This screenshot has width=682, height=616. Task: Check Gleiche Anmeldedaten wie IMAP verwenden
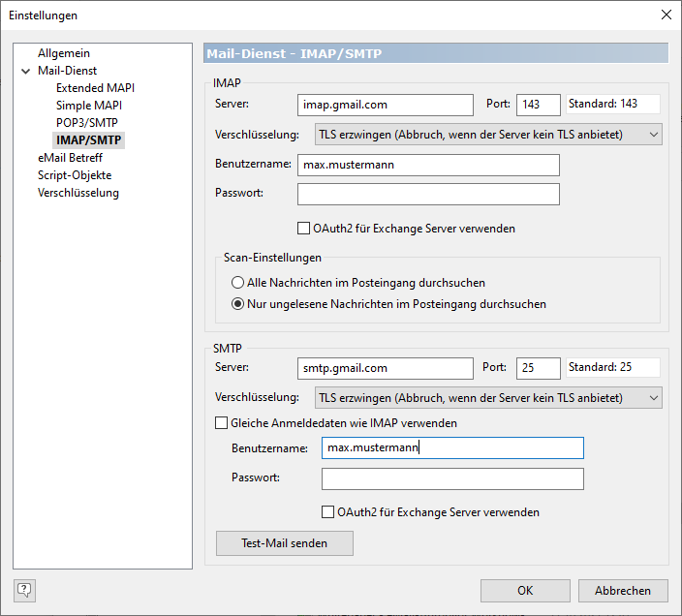pyautogui.click(x=220, y=423)
